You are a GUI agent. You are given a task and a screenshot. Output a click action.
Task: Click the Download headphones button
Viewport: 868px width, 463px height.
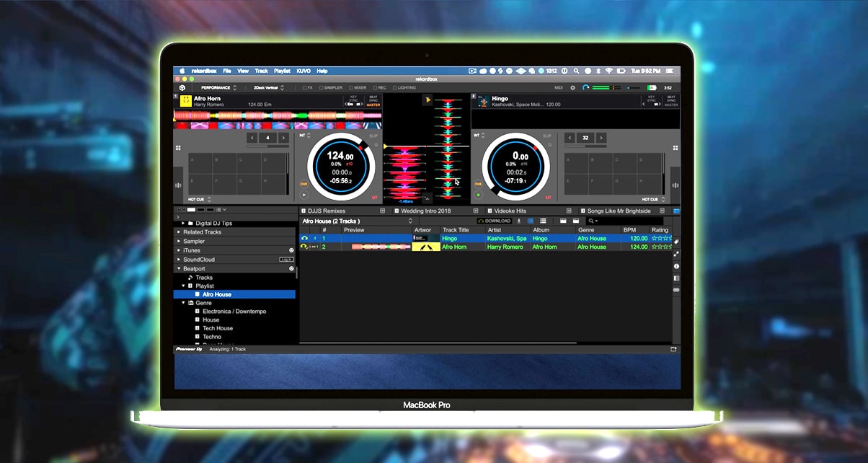[495, 221]
